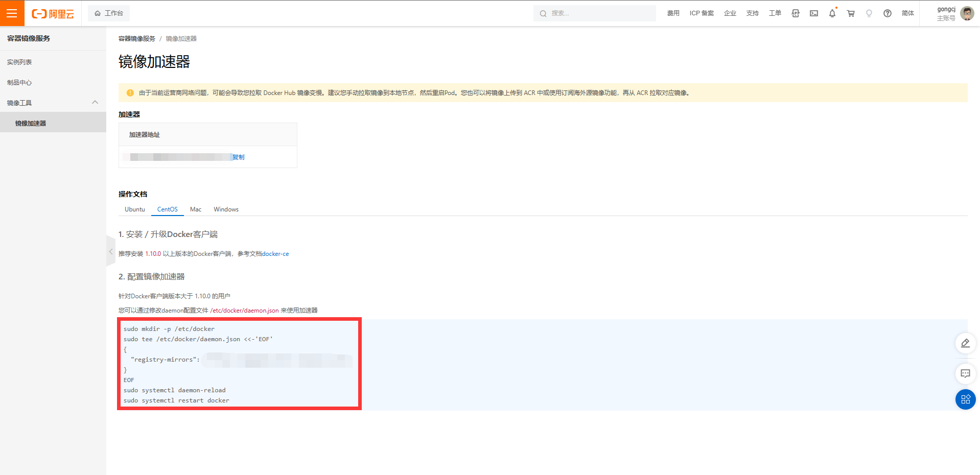The width and height of the screenshot is (980, 475).
Task: Click 复制 to copy accelerator address
Action: point(239,157)
